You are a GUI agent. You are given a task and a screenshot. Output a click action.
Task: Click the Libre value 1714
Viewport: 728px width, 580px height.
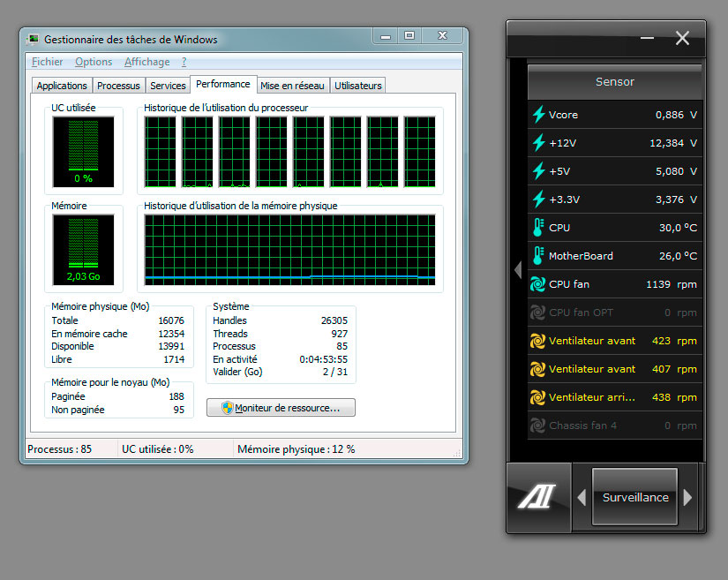click(x=174, y=359)
